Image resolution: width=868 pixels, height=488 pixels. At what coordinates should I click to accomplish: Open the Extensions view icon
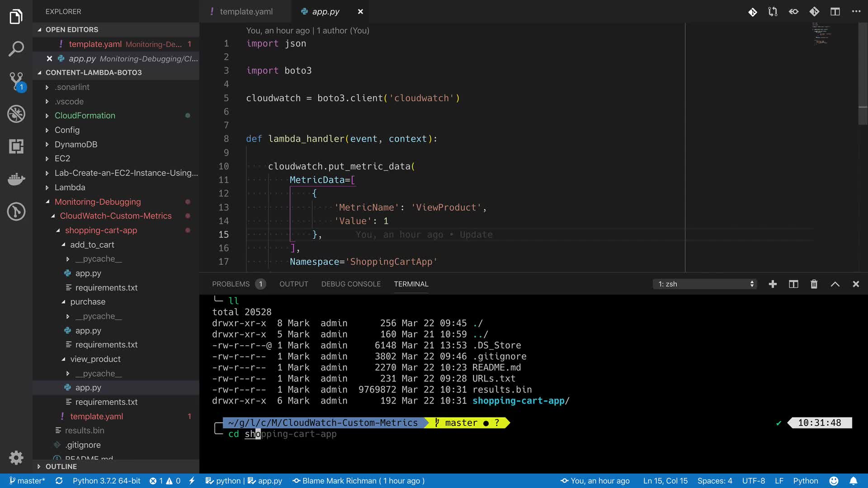click(x=16, y=146)
